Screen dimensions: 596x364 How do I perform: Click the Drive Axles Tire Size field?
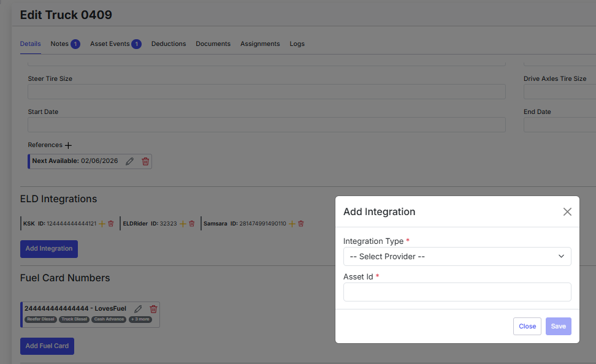point(559,91)
